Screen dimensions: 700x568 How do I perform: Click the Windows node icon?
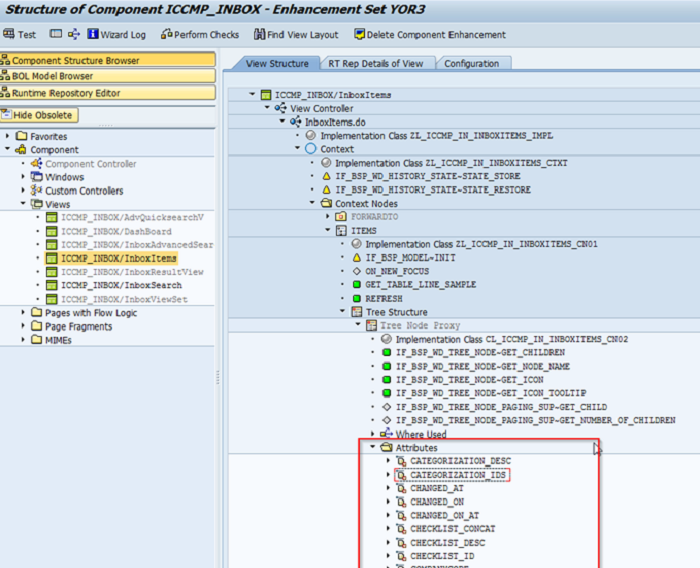[37, 177]
